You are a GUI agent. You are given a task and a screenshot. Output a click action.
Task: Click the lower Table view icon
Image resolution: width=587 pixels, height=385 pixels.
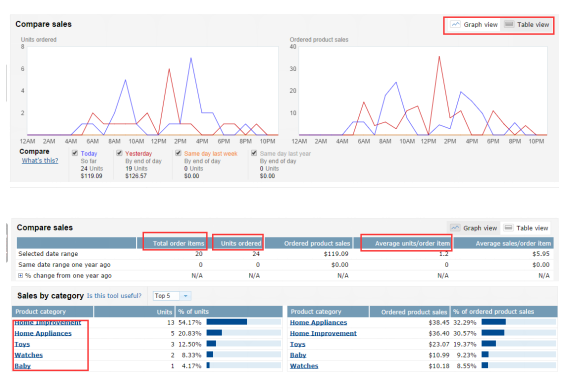click(x=508, y=228)
